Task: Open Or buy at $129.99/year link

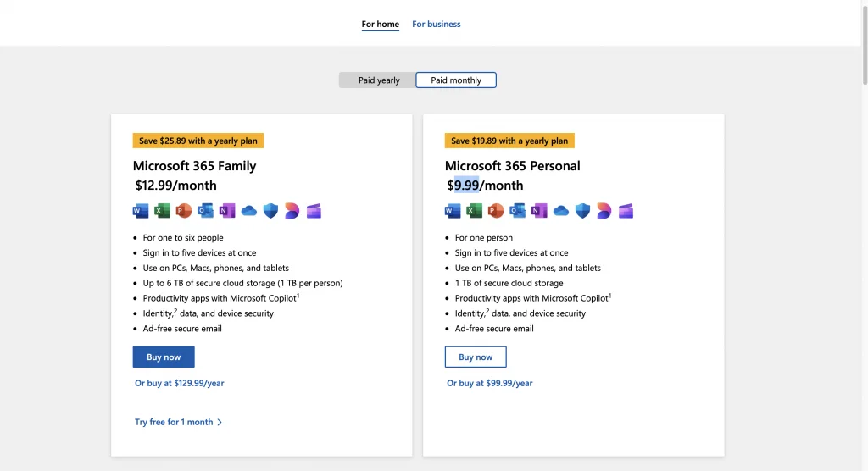Action: coord(180,383)
